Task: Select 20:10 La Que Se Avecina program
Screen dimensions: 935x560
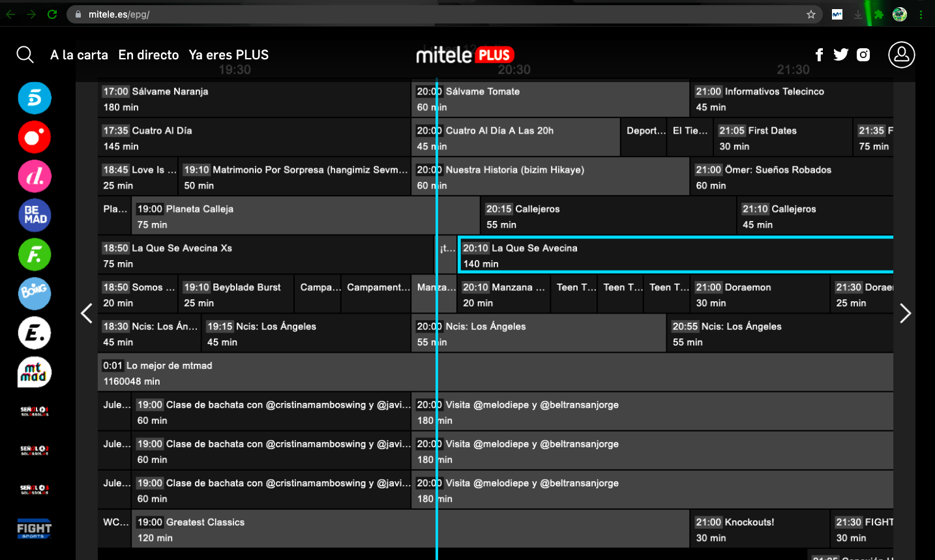Action: coord(675,255)
